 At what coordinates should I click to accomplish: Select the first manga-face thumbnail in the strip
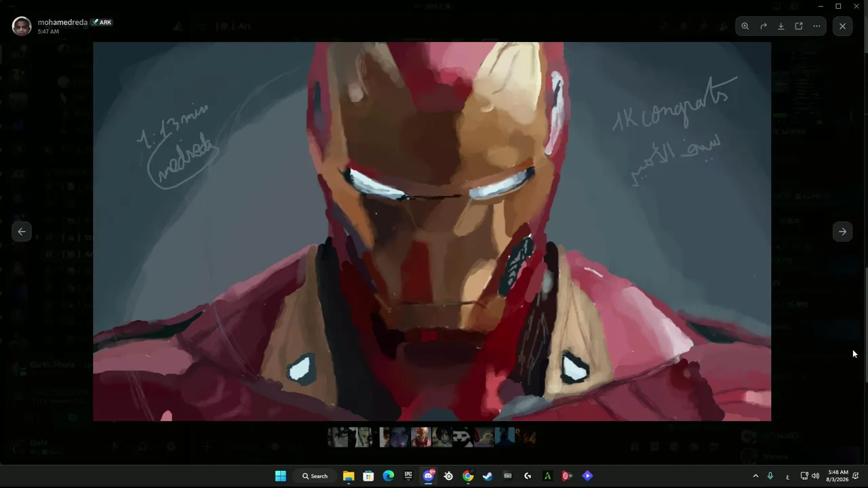pyautogui.click(x=338, y=437)
